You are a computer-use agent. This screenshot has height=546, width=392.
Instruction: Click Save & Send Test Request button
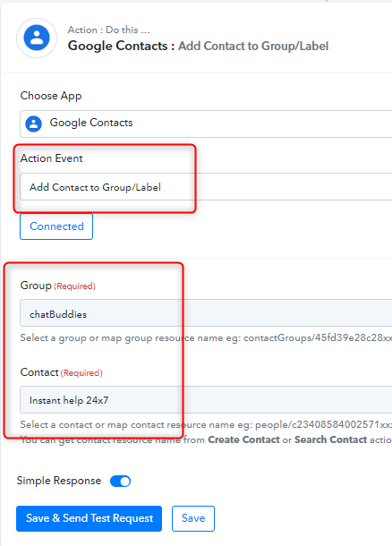[x=89, y=518]
